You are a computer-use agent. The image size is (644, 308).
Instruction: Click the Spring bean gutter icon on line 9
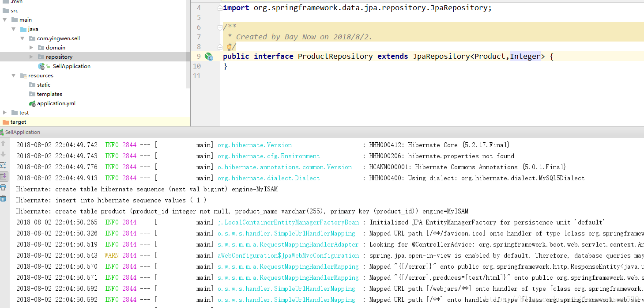(209, 57)
